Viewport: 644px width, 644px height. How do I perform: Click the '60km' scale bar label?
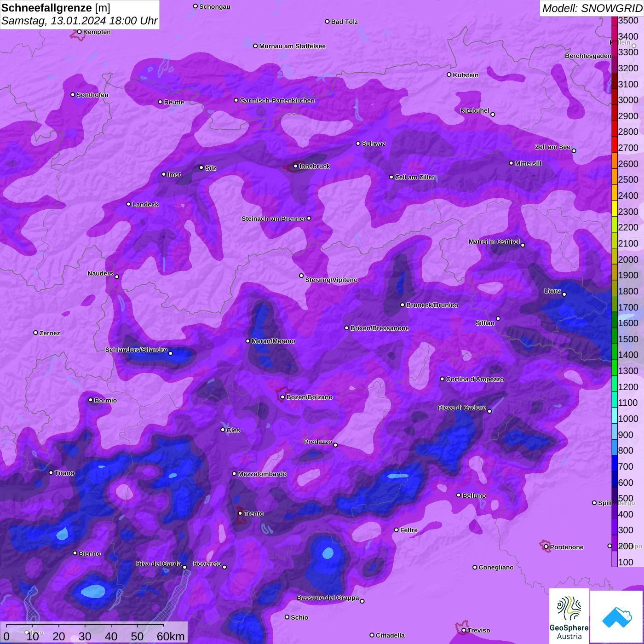click(171, 636)
